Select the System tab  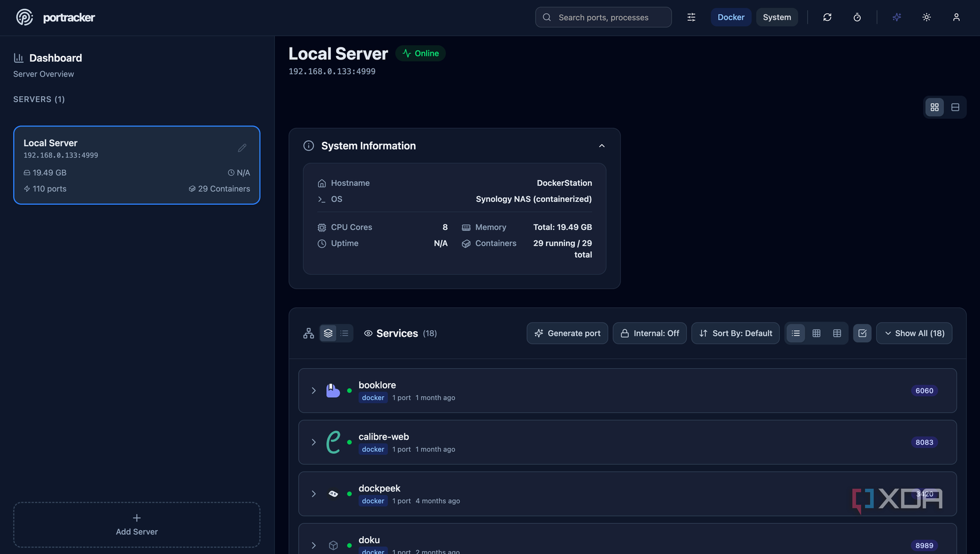tap(777, 17)
